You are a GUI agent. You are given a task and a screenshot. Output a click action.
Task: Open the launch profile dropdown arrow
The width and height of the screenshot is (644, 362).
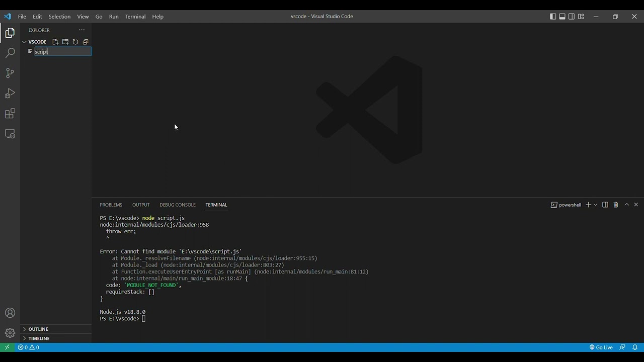pyautogui.click(x=595, y=205)
